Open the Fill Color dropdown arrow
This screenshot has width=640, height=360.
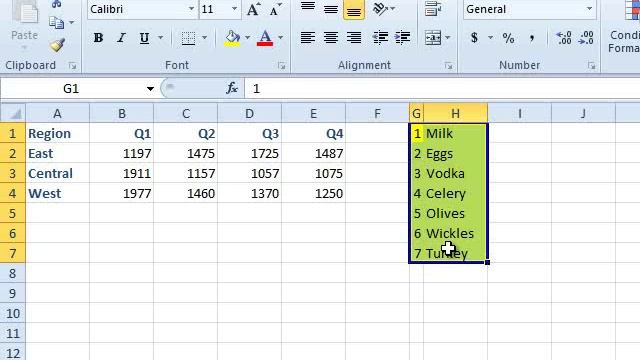coord(247,38)
